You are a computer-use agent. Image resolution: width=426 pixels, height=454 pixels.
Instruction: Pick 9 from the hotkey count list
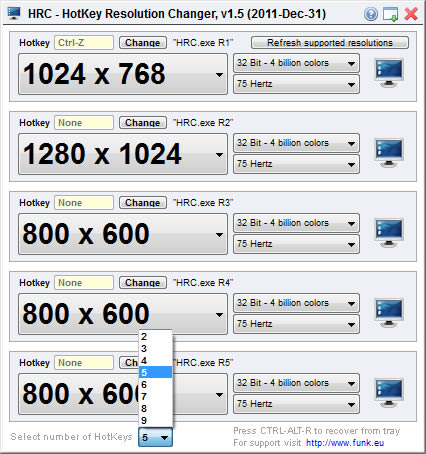click(155, 420)
